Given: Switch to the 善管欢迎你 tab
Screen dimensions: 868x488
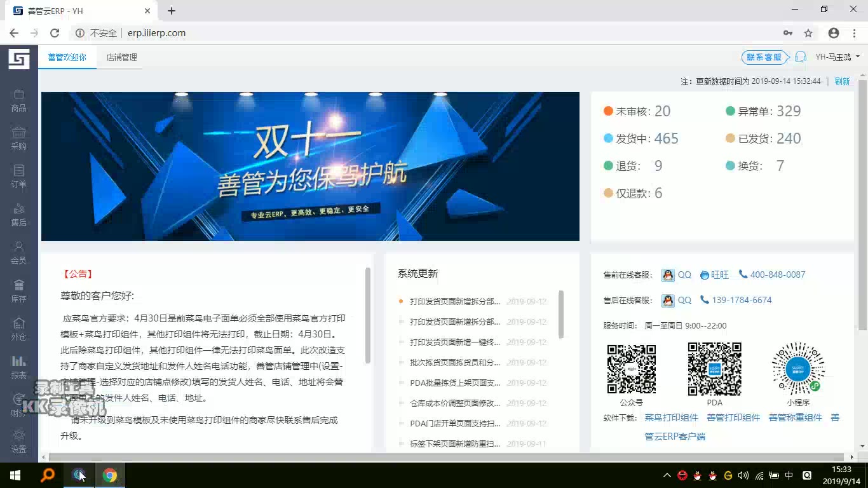Looking at the screenshot, I should 67,57.
